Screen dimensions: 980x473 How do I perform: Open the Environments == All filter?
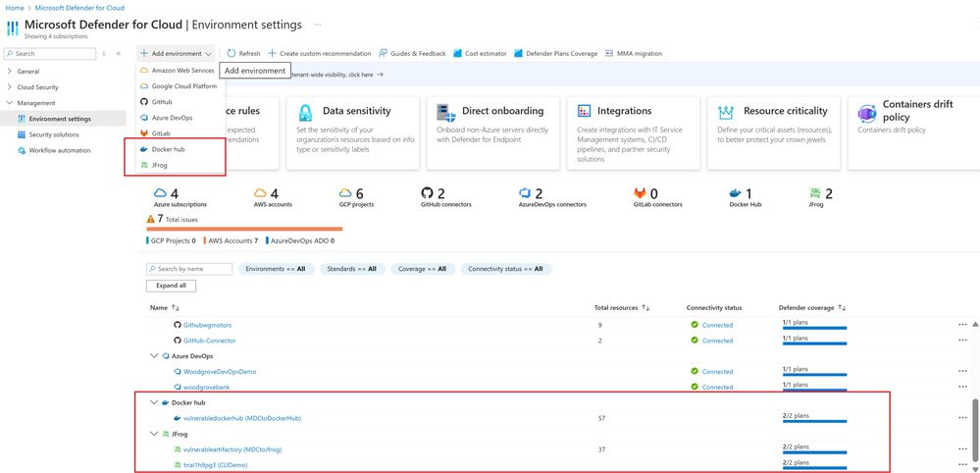click(276, 269)
